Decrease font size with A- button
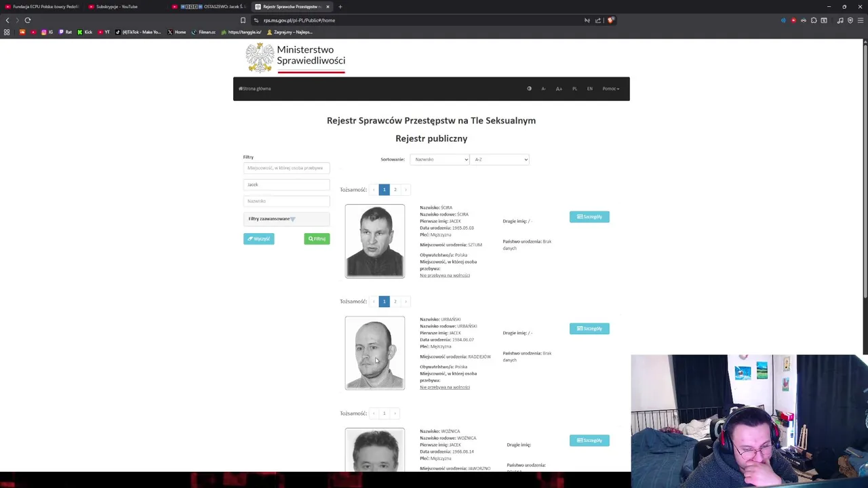This screenshot has height=488, width=868. 543,89
